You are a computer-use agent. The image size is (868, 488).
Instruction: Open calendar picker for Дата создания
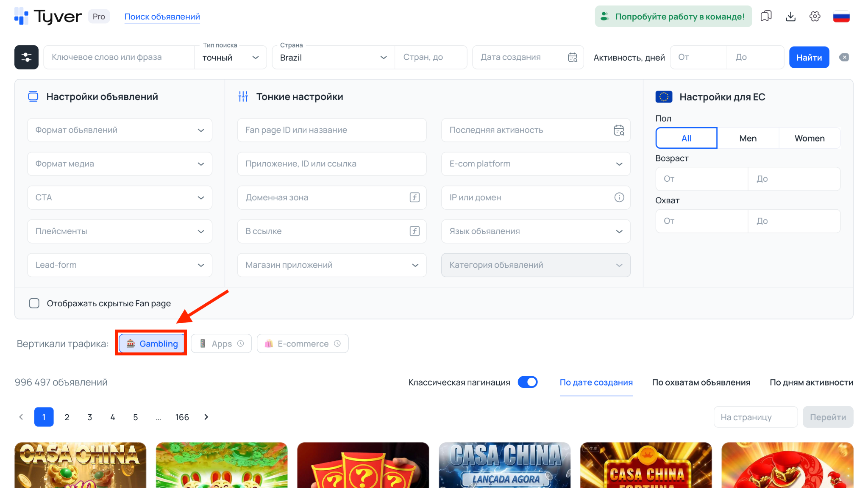573,57
